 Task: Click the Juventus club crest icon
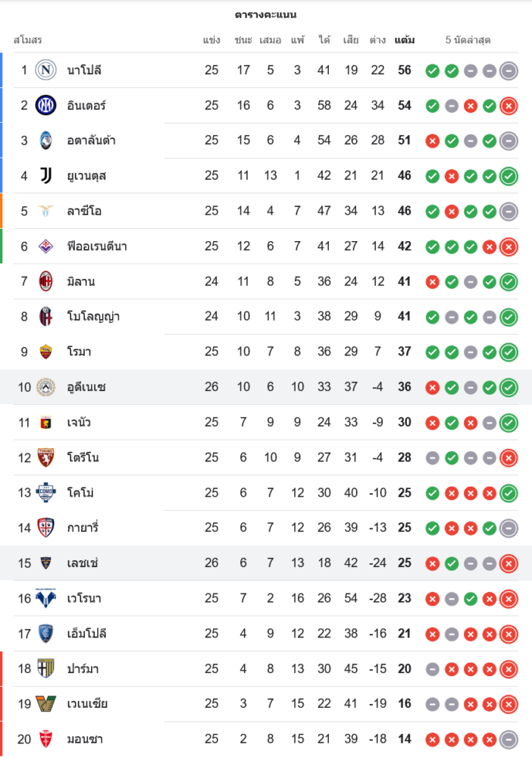(46, 176)
